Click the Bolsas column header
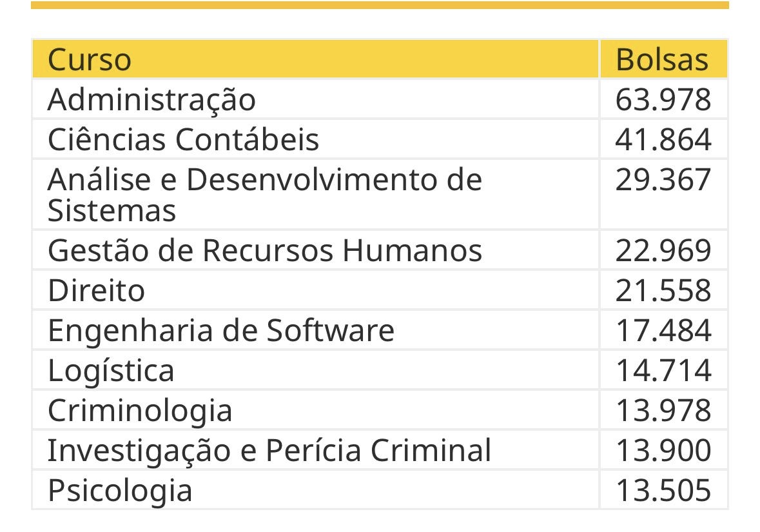Screen dimensions: 760x532 point(662,60)
